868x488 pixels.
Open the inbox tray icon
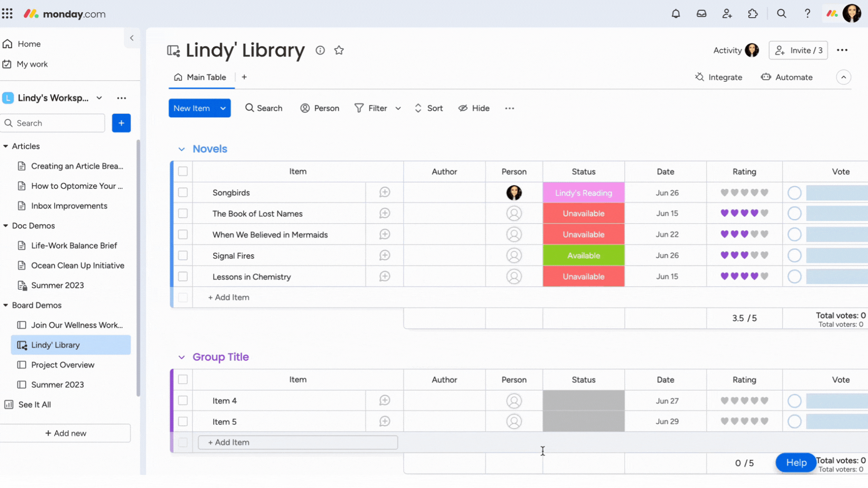[701, 14]
